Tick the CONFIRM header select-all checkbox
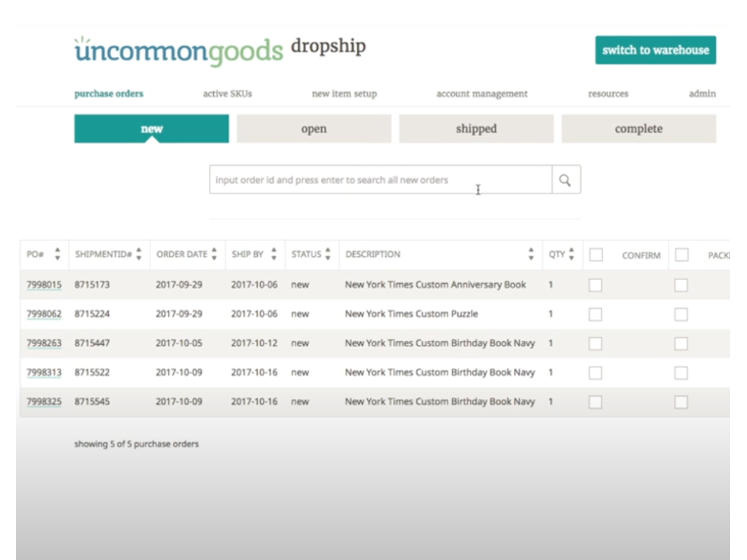The width and height of the screenshot is (747, 560). (596, 254)
